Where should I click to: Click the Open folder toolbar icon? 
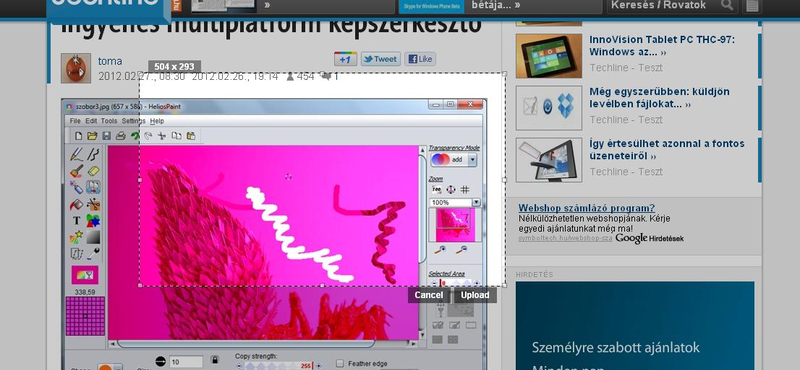coord(92,136)
